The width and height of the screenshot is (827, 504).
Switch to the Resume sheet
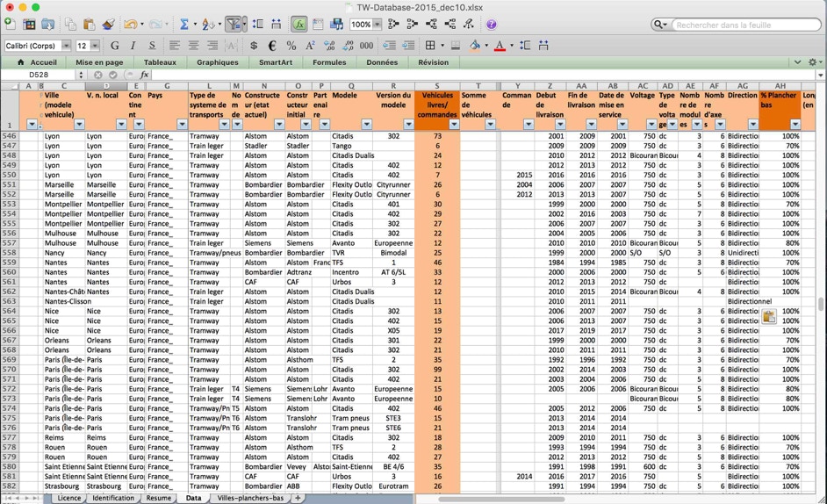tap(159, 498)
